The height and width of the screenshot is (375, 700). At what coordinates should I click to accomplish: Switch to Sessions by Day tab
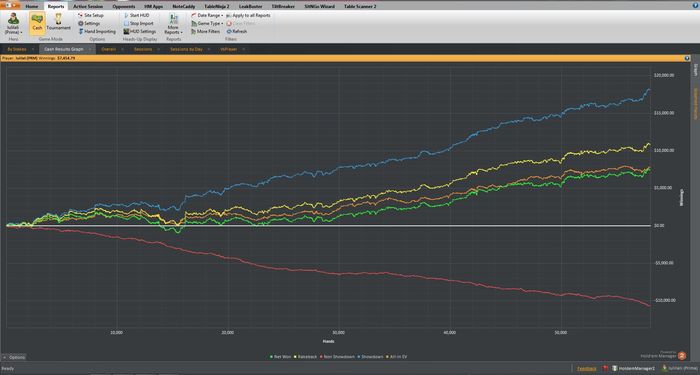(x=186, y=49)
